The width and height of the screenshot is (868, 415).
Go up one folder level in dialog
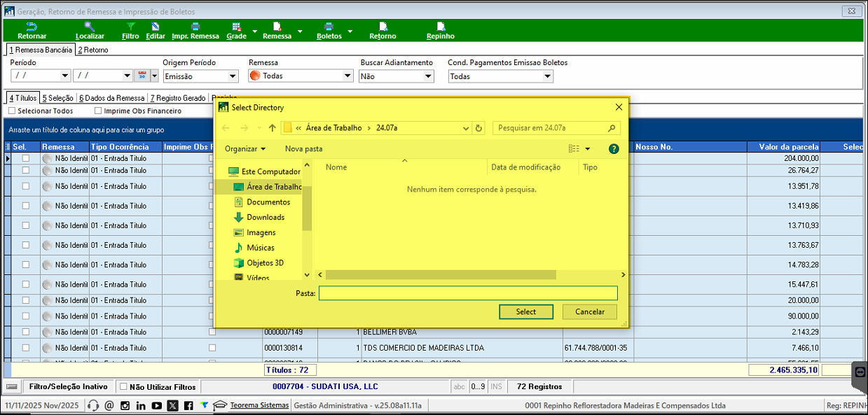tap(272, 128)
